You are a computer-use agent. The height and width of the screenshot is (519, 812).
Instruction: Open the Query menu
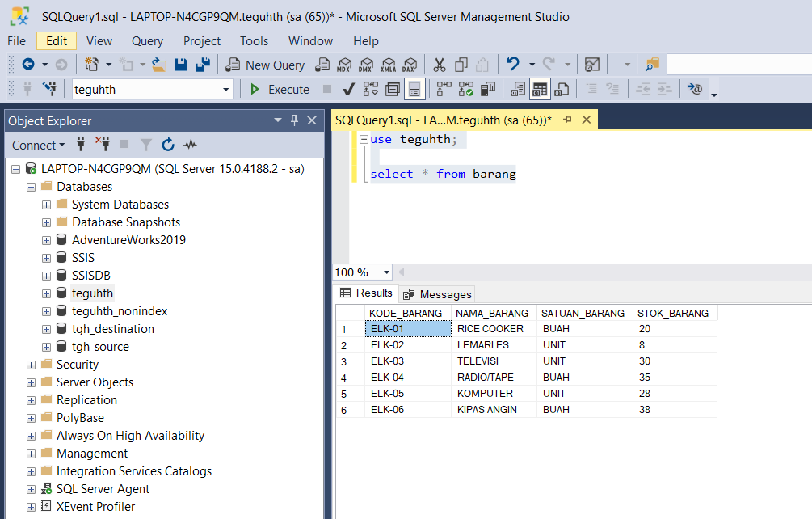pyautogui.click(x=148, y=41)
